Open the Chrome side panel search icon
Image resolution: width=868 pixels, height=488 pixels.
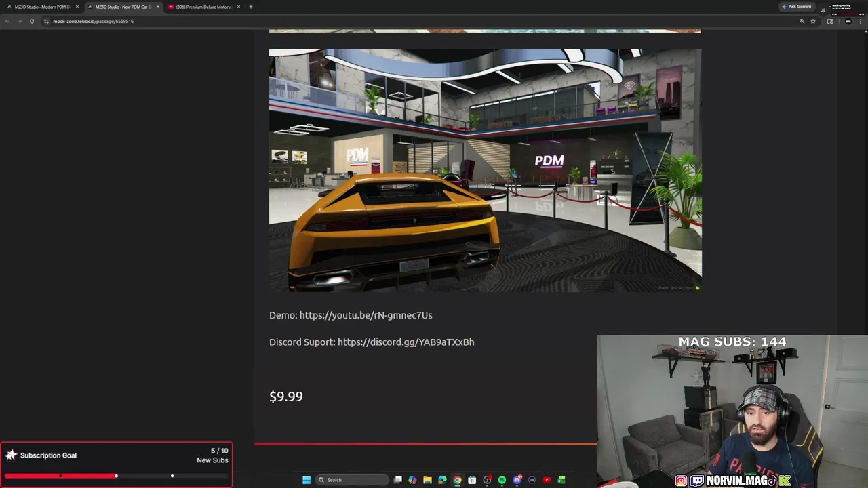coord(830,21)
